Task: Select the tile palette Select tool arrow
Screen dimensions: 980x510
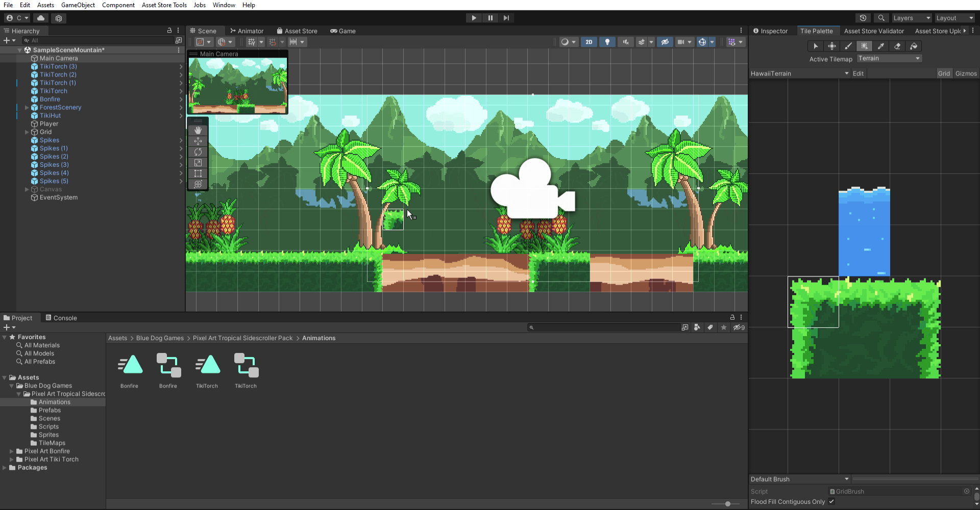Action: click(816, 46)
